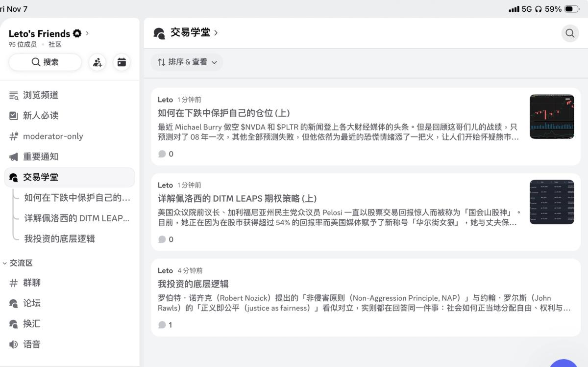588x367 pixels.
Task: Click the hash icon of 群聊 channel
Action: pos(14,283)
